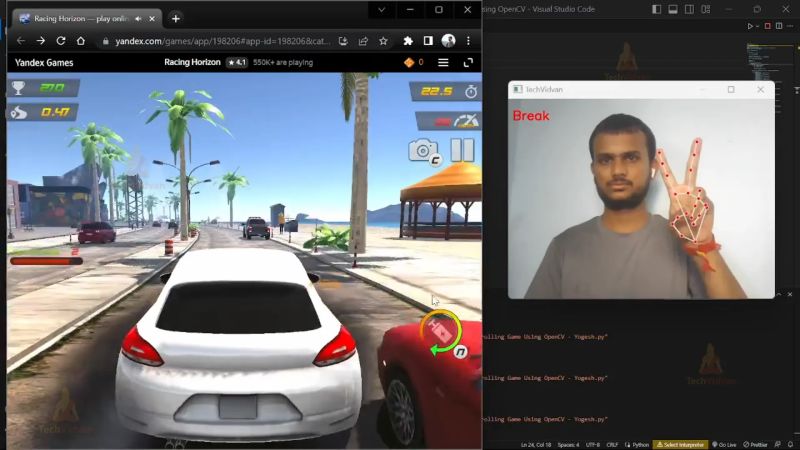Go forward in the Chrome browser

point(40,41)
